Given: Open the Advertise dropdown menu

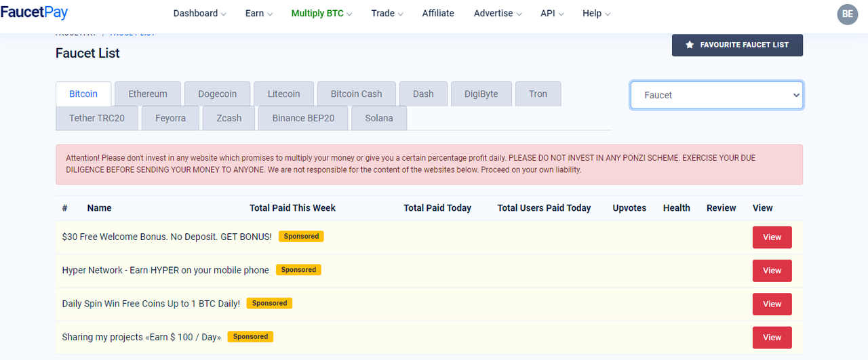Looking at the screenshot, I should coord(498,14).
